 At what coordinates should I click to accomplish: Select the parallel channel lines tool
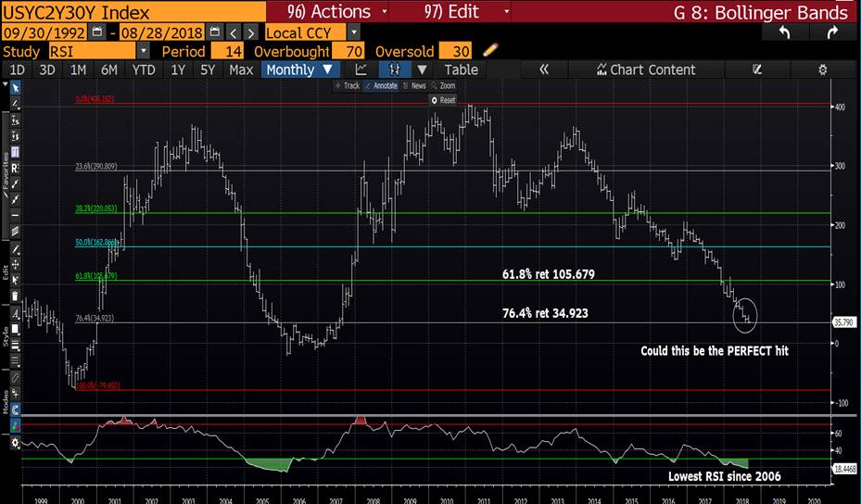pyautogui.click(x=16, y=231)
